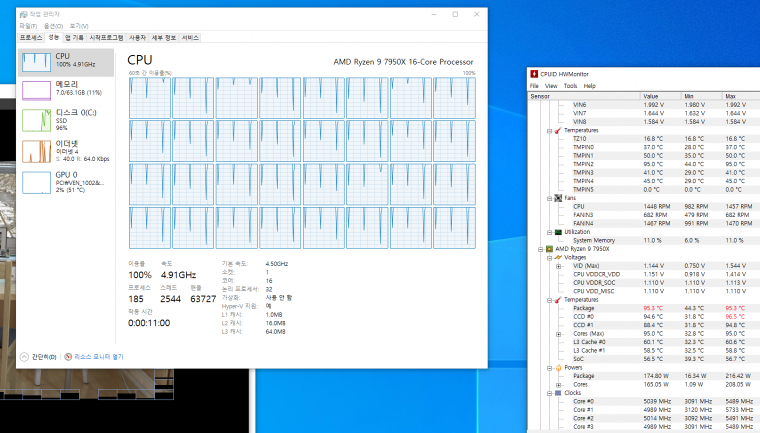
Task: Click the resource monitor icon beside 리소스 모니터 열기
Action: (68, 357)
